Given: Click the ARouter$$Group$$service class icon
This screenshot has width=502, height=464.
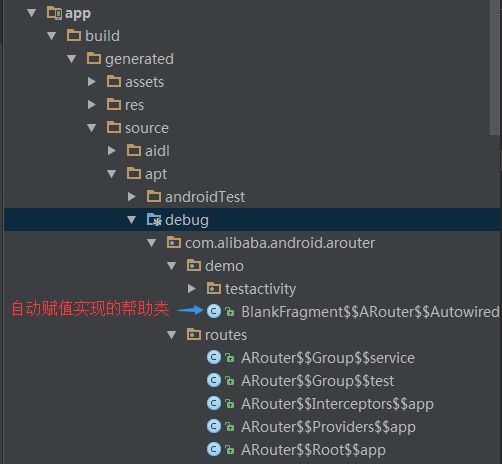Looking at the screenshot, I should click(x=214, y=357).
